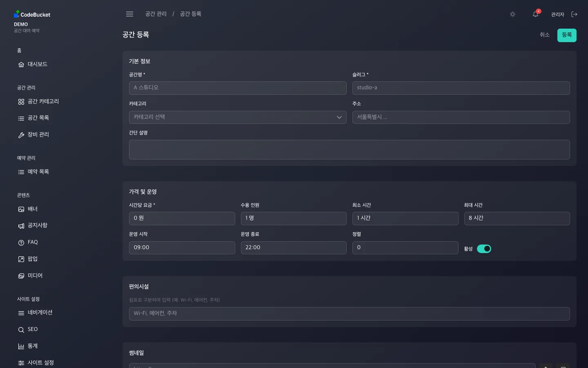Select 공간 관리 breadcrumb link

(156, 14)
